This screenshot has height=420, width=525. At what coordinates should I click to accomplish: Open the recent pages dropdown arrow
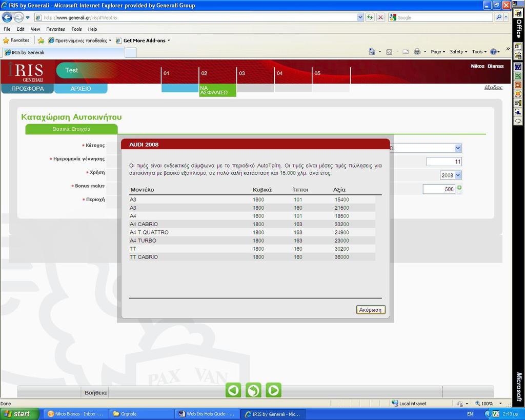point(28,17)
